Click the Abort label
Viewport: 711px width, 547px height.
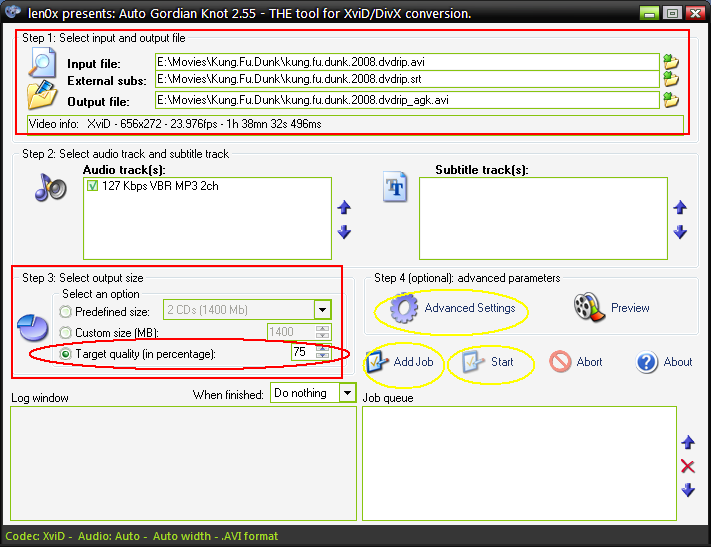(589, 362)
